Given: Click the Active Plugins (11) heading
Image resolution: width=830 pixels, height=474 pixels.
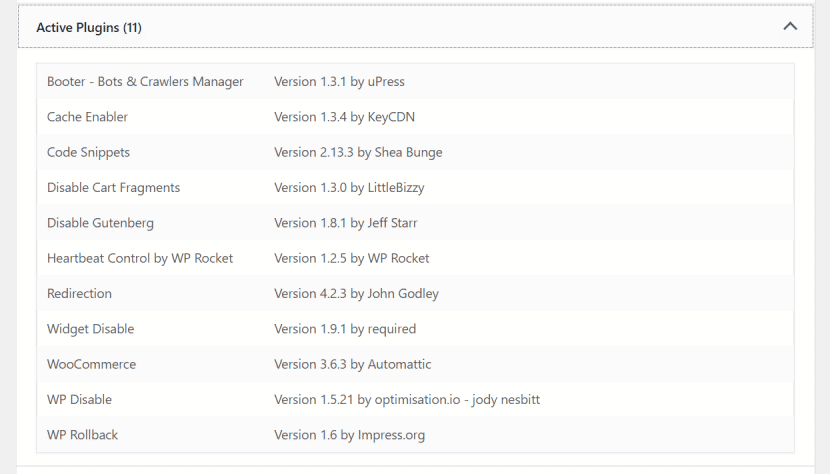Looking at the screenshot, I should 89,28.
